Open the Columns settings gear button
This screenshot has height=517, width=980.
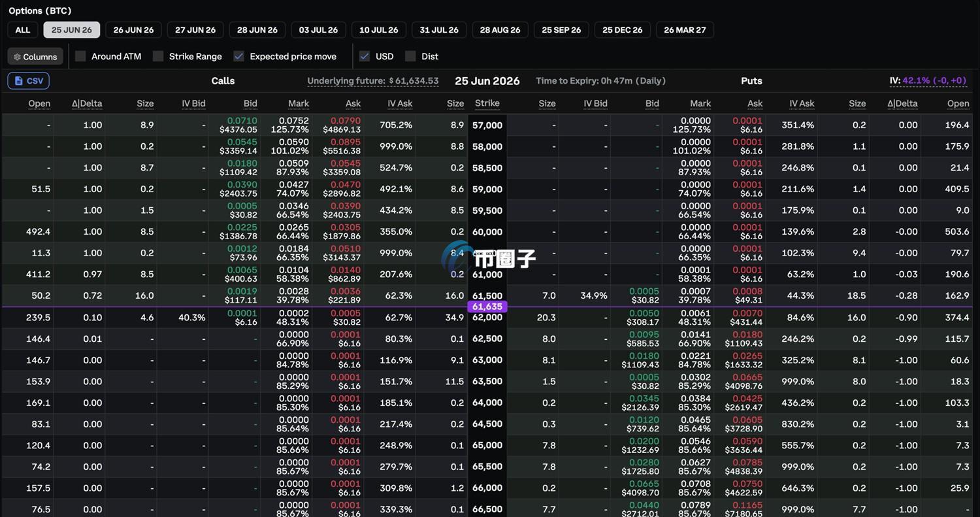pyautogui.click(x=35, y=57)
